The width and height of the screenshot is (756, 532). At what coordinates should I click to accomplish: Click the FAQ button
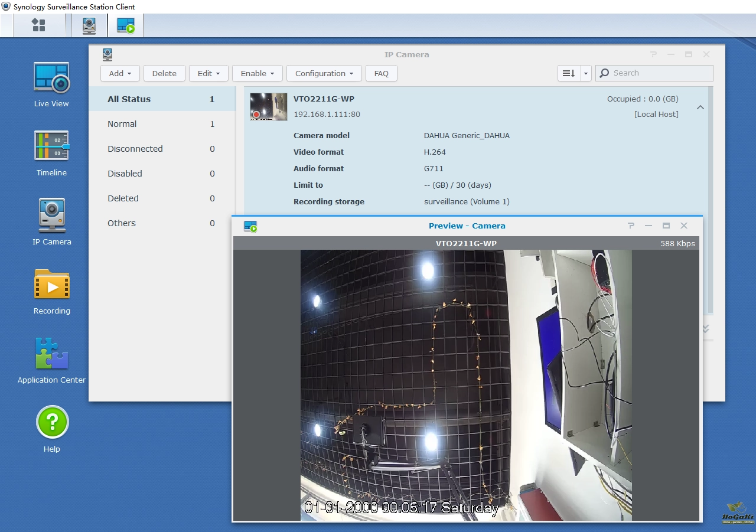[x=381, y=73]
